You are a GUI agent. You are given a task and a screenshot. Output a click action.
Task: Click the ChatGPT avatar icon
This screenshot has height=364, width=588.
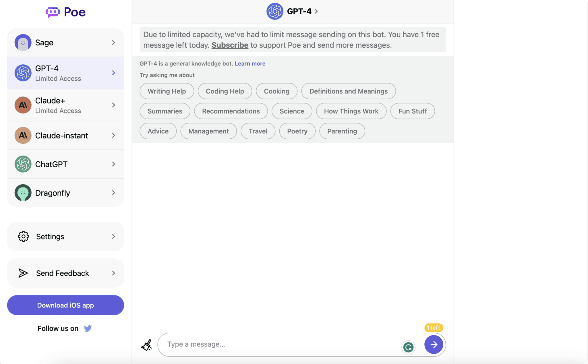coord(23,164)
